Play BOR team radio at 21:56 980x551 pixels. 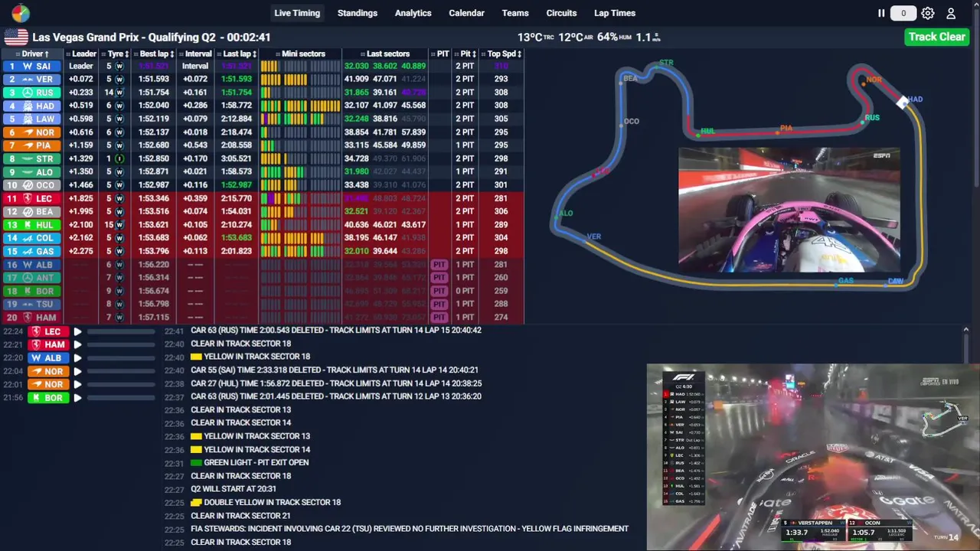pyautogui.click(x=77, y=398)
